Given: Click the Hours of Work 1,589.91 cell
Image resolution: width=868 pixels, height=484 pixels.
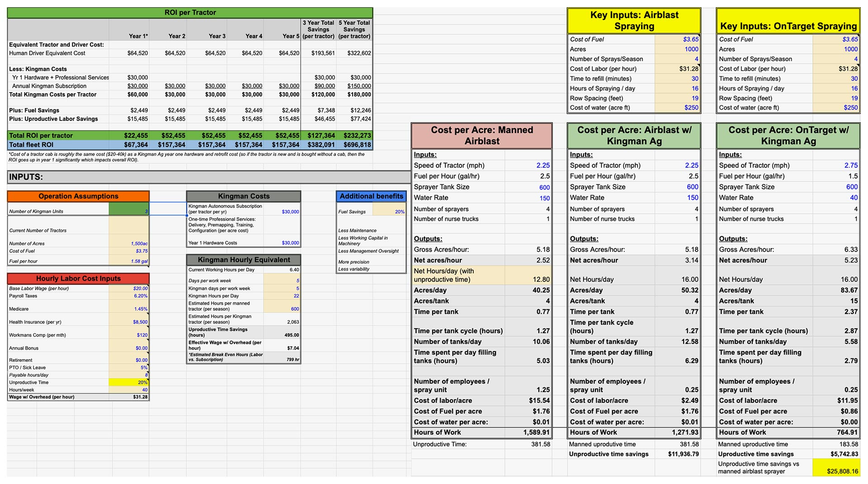Looking at the screenshot, I should click(528, 432).
